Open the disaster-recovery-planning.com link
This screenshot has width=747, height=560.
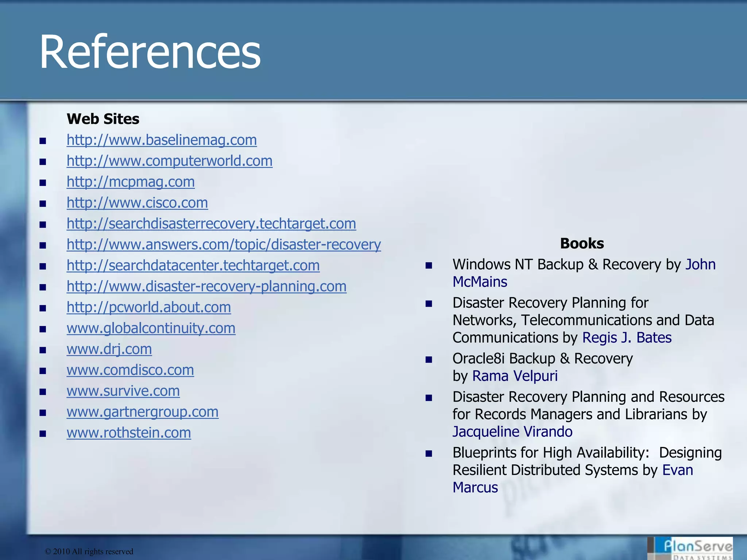click(206, 286)
